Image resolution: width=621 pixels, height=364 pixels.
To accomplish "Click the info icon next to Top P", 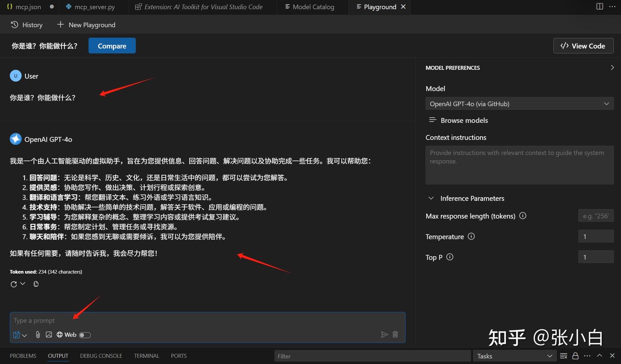I will (450, 257).
